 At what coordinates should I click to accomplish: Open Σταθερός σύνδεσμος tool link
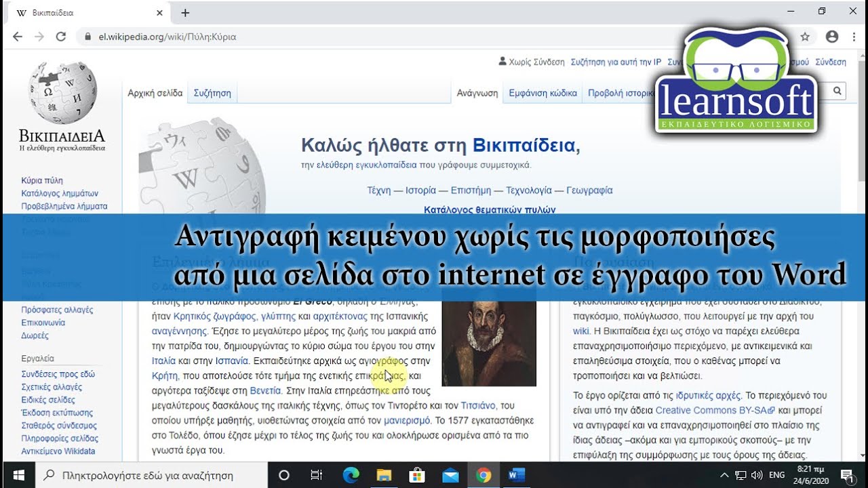59,426
